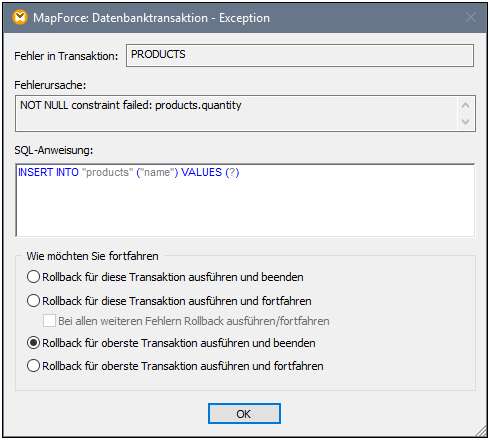This screenshot has width=490, height=440.
Task: Choose 'Rollback für oberste Transaktion ausführen und fortfahren'
Action: [x=175, y=366]
